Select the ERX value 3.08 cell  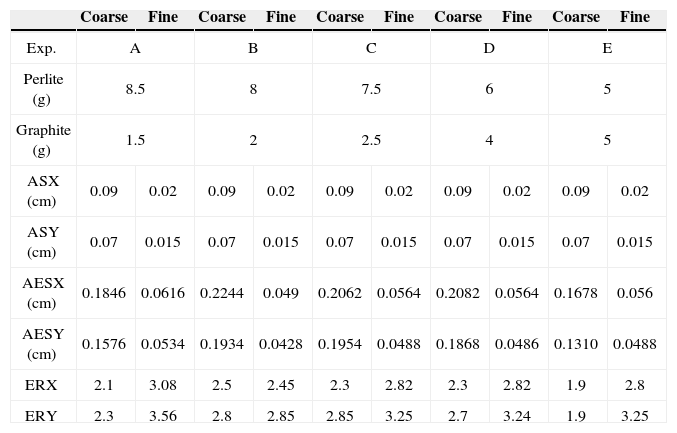coord(163,384)
